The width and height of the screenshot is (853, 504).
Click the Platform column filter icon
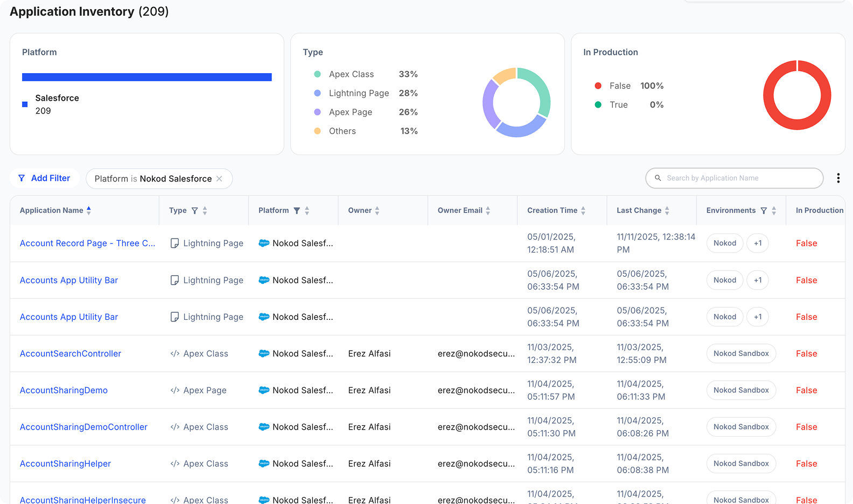[297, 211]
